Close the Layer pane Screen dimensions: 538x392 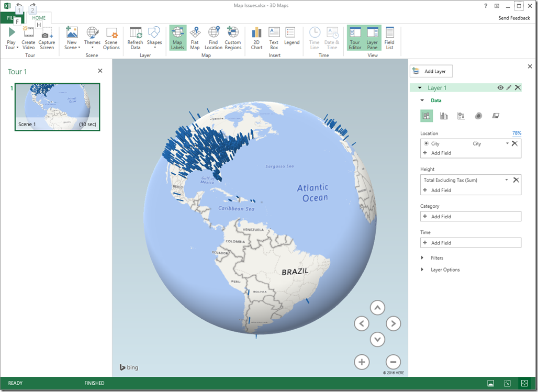pyautogui.click(x=530, y=66)
